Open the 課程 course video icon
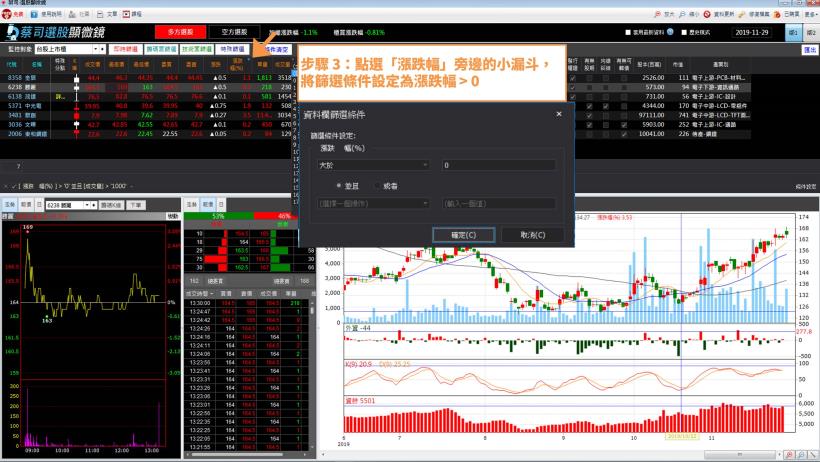Image resolution: width=820 pixels, height=462 pixels. point(126,14)
